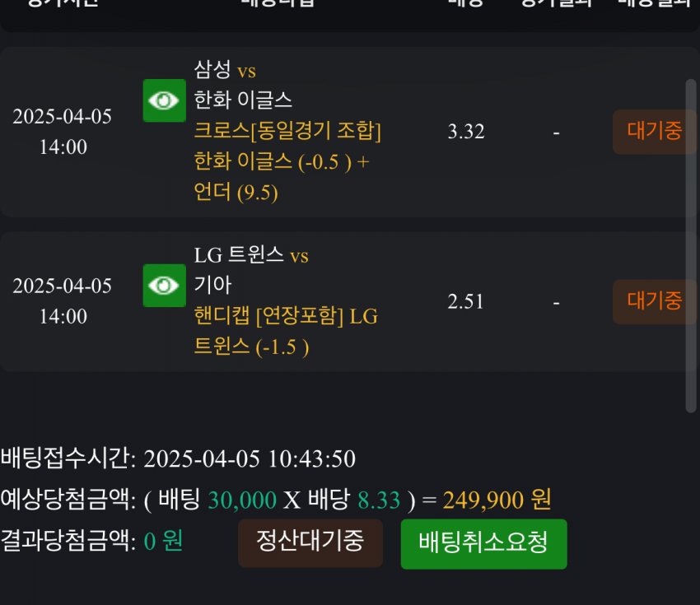700x605 pixels.
Task: Click the 2.51 odds value
Action: [465, 301]
